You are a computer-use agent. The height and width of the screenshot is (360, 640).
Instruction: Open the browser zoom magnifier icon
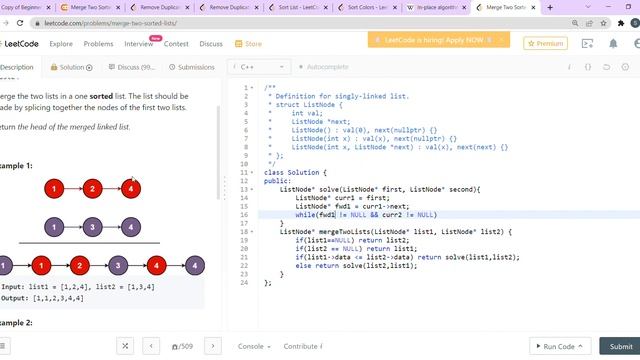[575, 23]
